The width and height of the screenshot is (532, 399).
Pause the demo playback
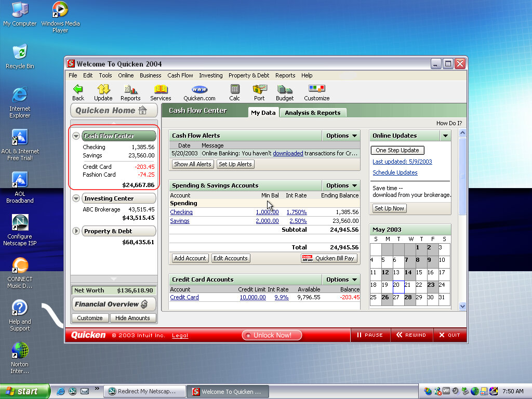370,335
